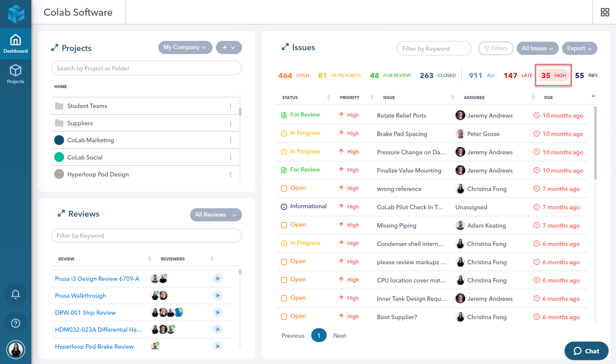Open the plus add dropdown in Projects
Viewport: 616px width, 364px height.
(x=229, y=47)
